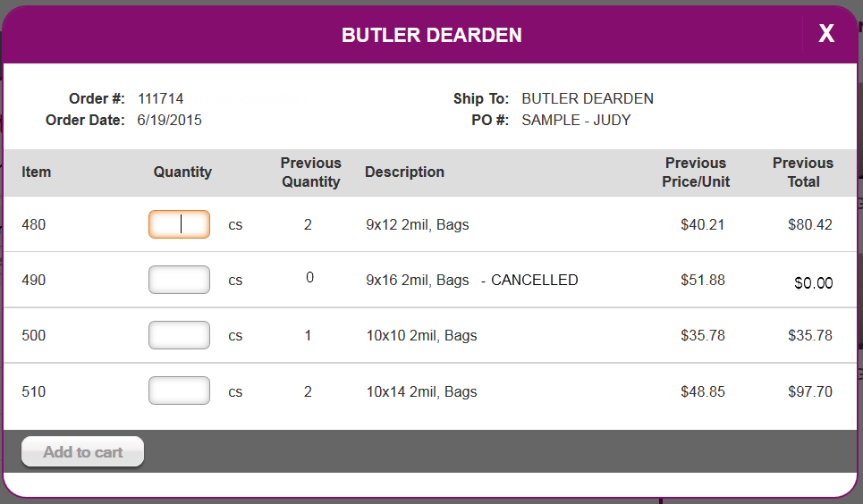Select the 10x10 2mil, Bags description

tap(421, 335)
